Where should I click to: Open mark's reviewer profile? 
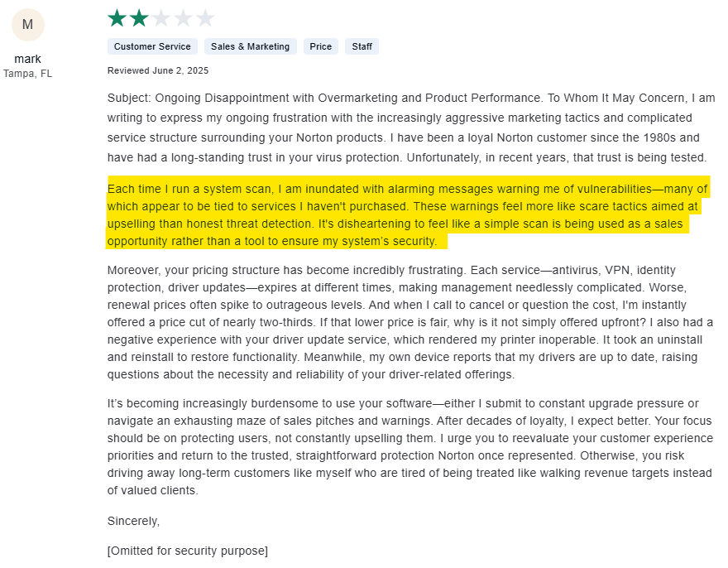pos(27,59)
